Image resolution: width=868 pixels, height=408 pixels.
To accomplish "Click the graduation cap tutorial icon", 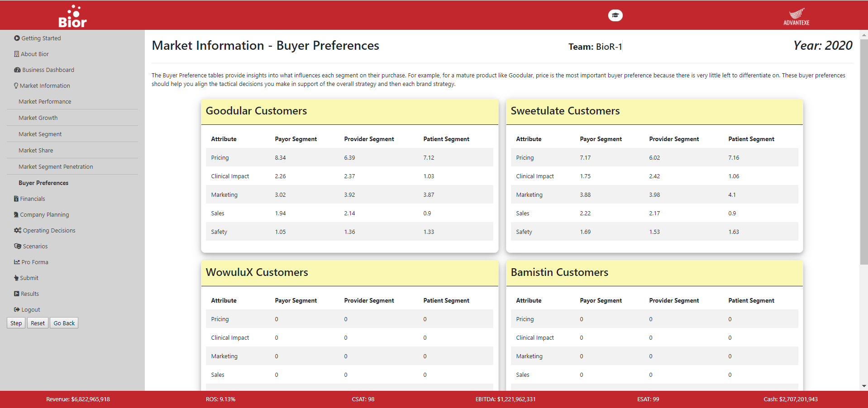I will pos(615,15).
